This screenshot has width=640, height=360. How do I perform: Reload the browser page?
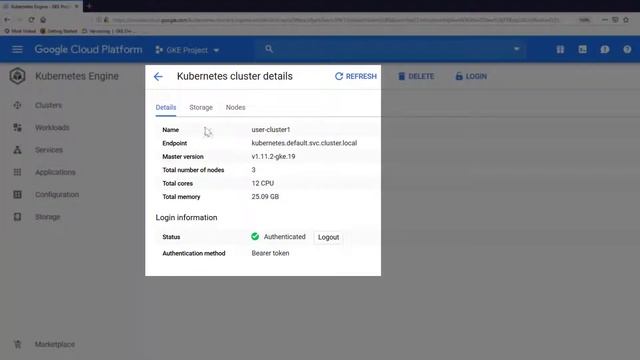pos(31,20)
